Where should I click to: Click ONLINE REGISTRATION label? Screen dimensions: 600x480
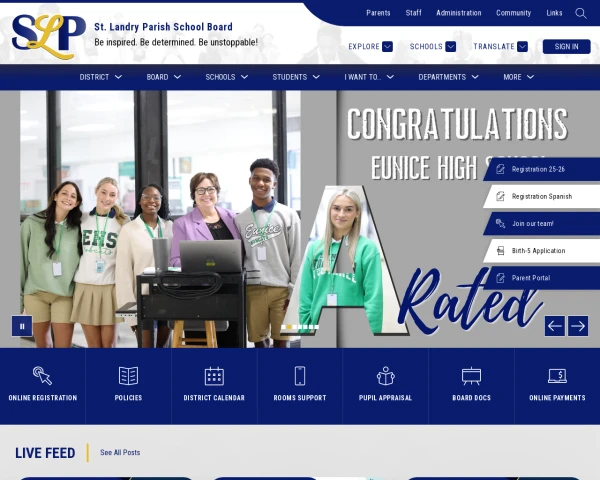tap(42, 398)
